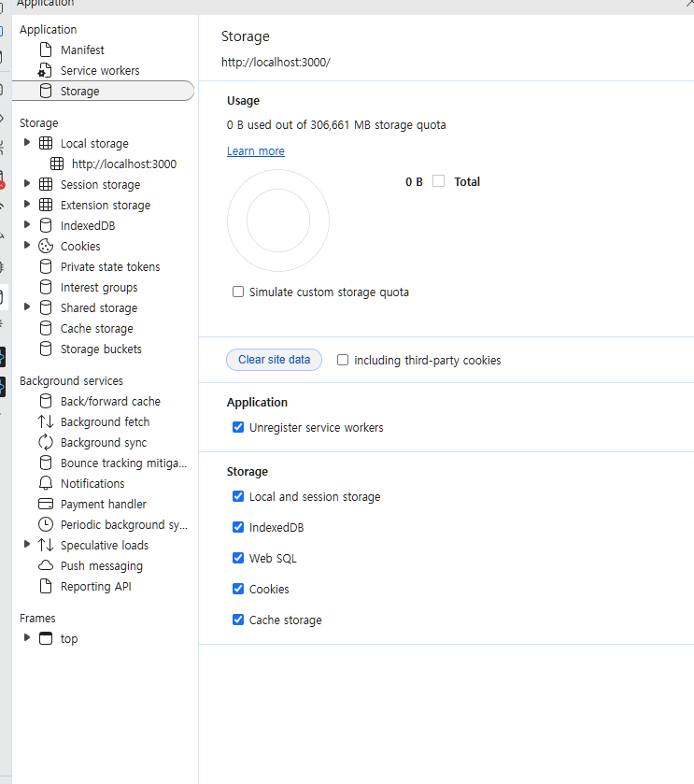Click the Extension storage grid icon
Image resolution: width=694 pixels, height=784 pixels.
(46, 205)
